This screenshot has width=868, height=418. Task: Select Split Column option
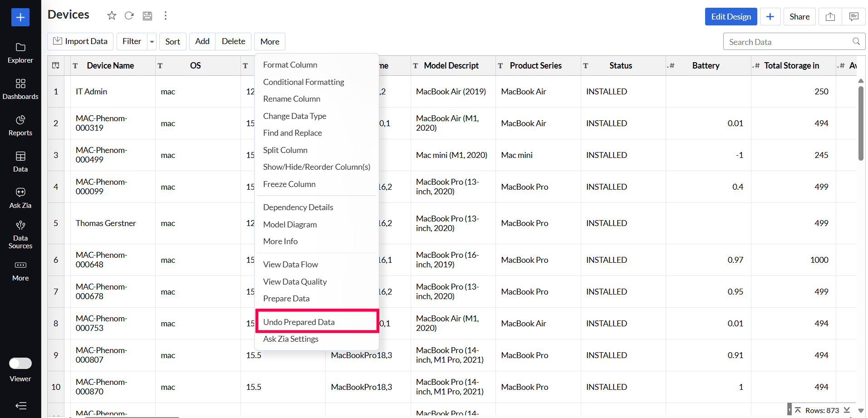coord(285,150)
